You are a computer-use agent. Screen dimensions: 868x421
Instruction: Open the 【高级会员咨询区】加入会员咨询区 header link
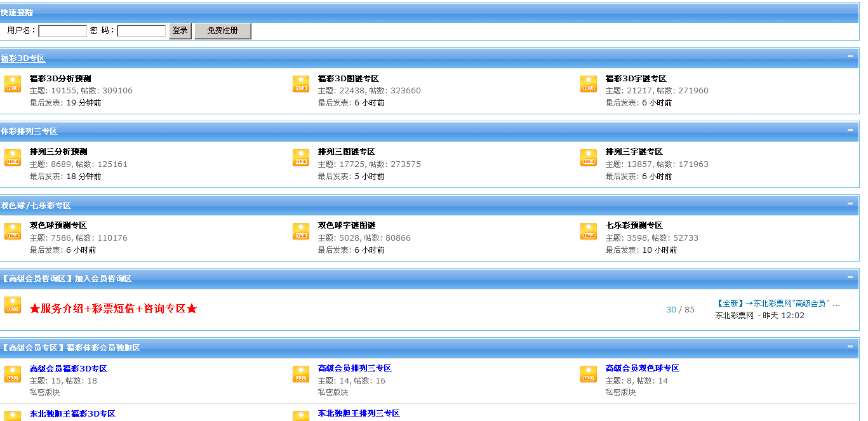pos(66,278)
